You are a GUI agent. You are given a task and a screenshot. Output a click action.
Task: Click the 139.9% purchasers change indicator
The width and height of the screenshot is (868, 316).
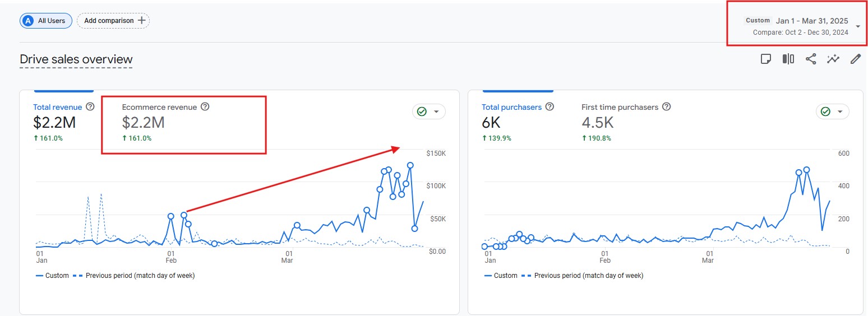click(x=497, y=138)
